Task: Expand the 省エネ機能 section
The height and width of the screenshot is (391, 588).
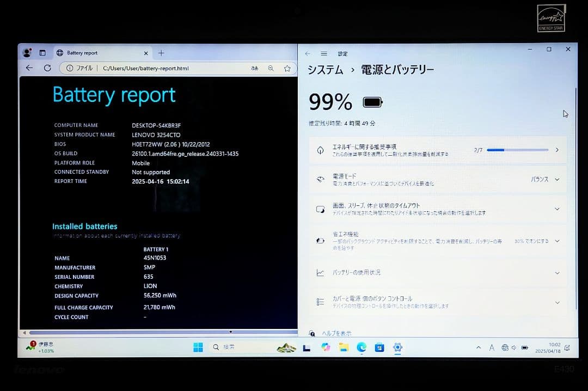Action: [438, 241]
